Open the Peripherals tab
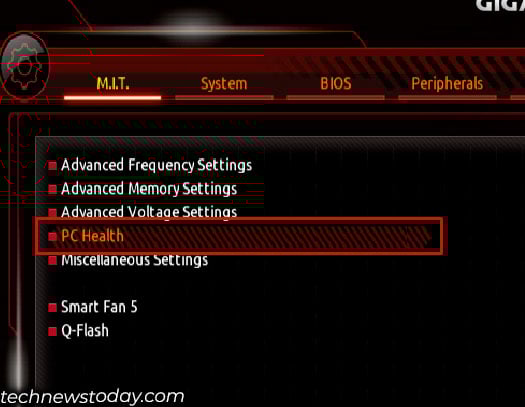The image size is (525, 407). click(447, 84)
